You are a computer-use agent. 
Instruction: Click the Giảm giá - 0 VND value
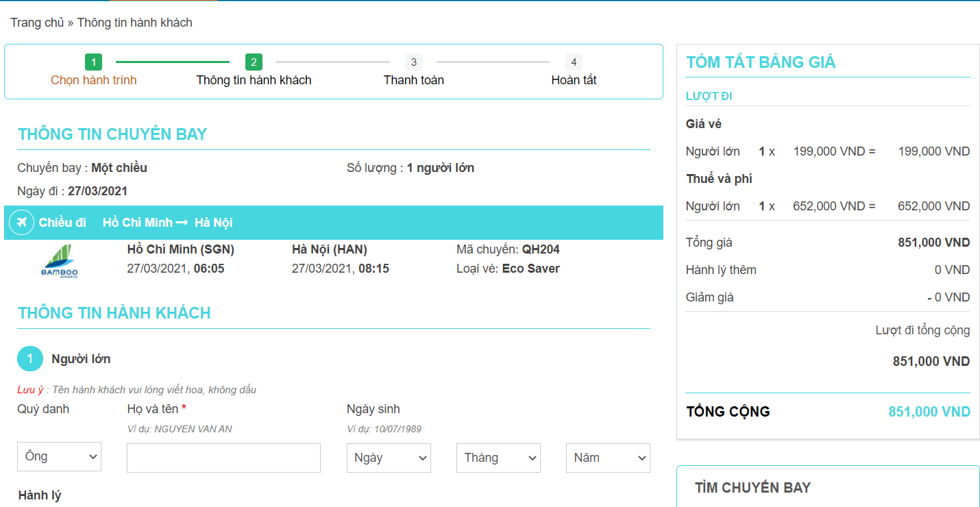[948, 297]
